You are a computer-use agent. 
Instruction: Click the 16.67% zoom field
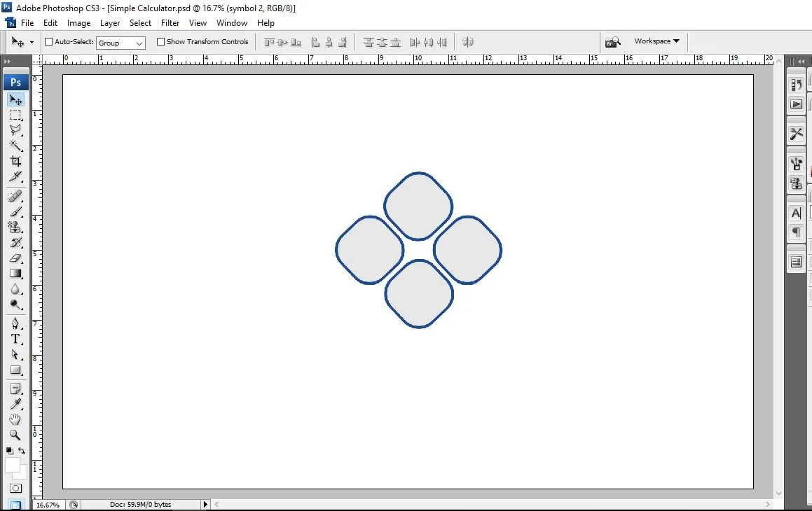pos(48,505)
